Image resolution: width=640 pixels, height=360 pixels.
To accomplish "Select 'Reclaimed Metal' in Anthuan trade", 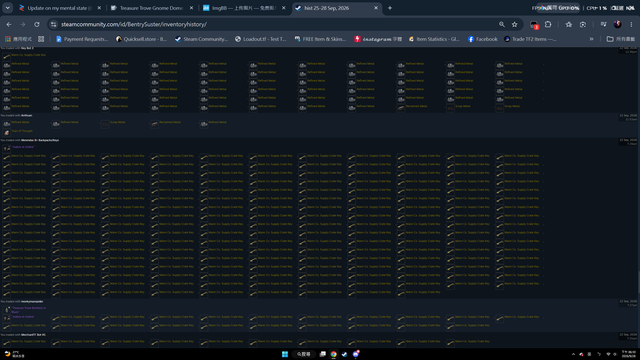I will click(170, 122).
